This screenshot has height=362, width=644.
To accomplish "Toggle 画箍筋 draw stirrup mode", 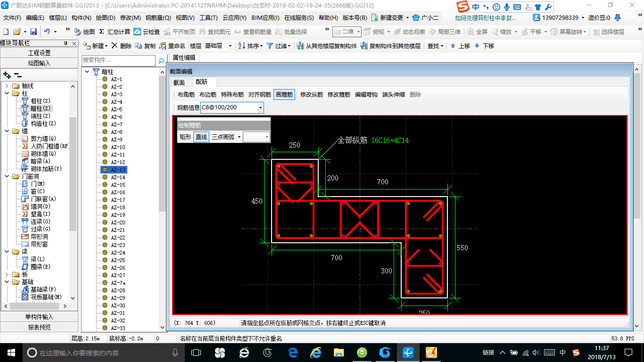I will click(x=284, y=94).
